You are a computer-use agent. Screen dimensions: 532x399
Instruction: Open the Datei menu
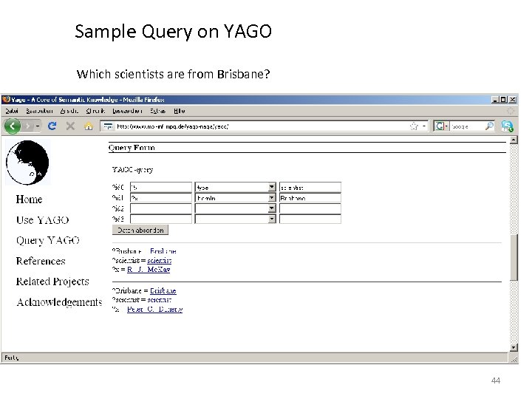(x=11, y=111)
